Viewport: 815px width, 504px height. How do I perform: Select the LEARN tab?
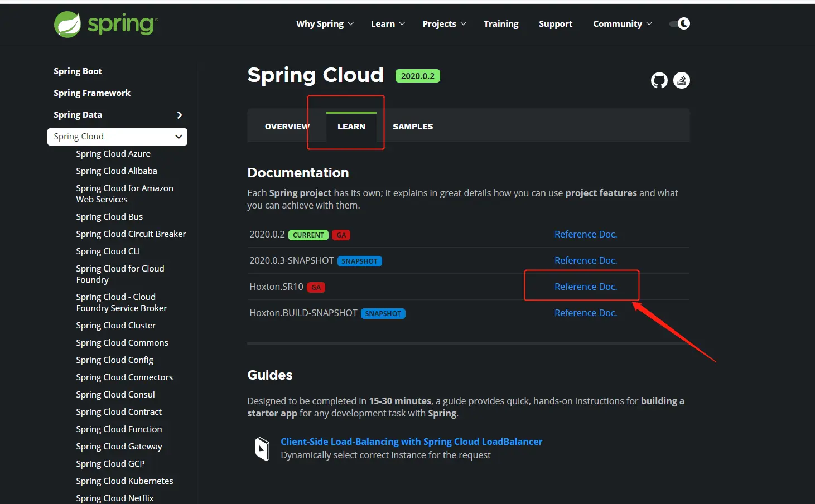(351, 127)
